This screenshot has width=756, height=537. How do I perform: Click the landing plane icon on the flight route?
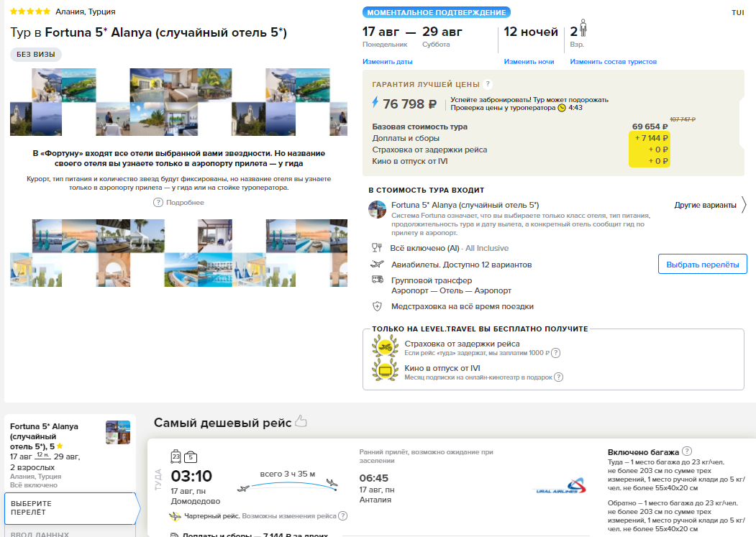pos(332,482)
